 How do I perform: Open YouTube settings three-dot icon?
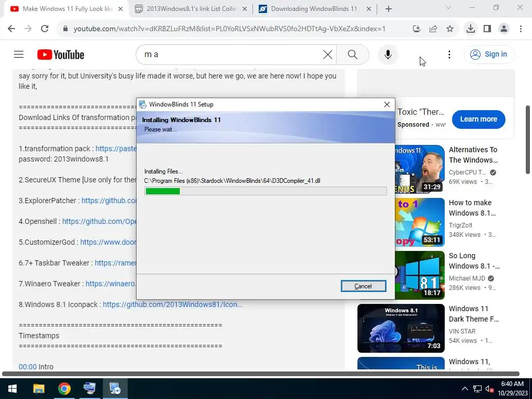click(x=449, y=54)
